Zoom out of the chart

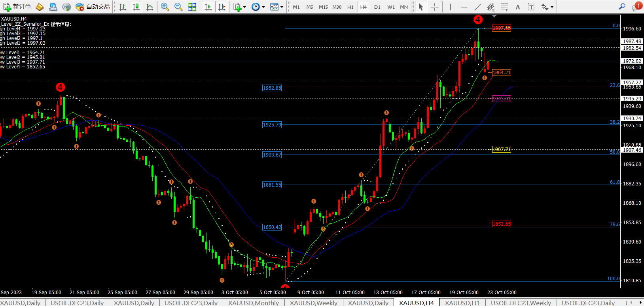point(178,7)
